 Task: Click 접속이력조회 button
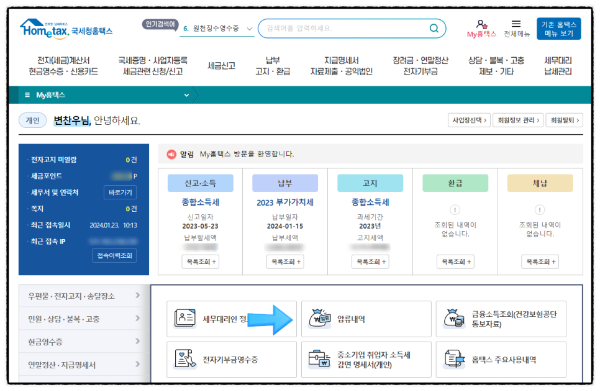point(114,256)
